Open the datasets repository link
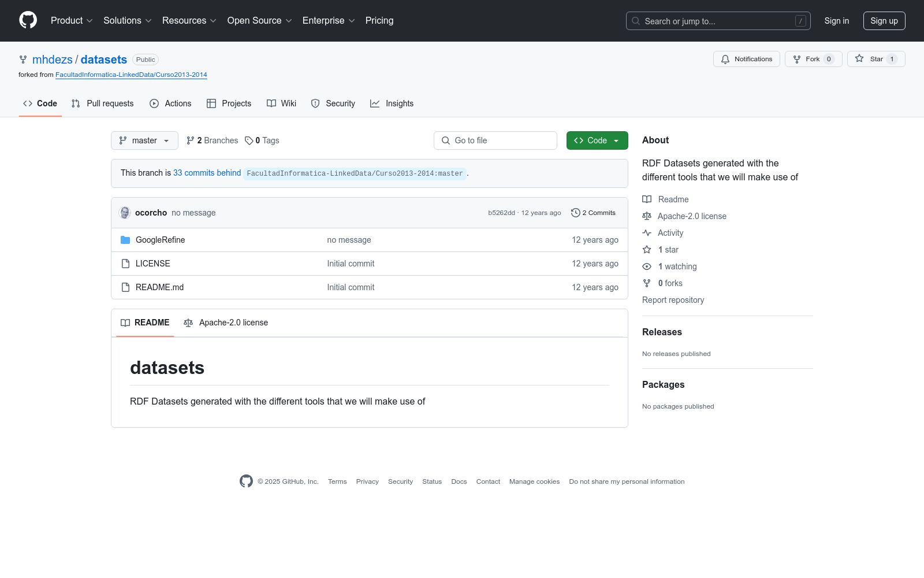Screen dimensions: 924x578 (104, 60)
